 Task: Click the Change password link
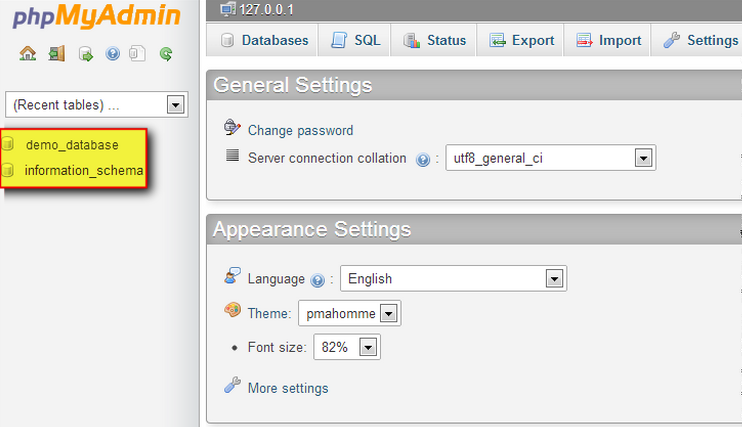300,130
